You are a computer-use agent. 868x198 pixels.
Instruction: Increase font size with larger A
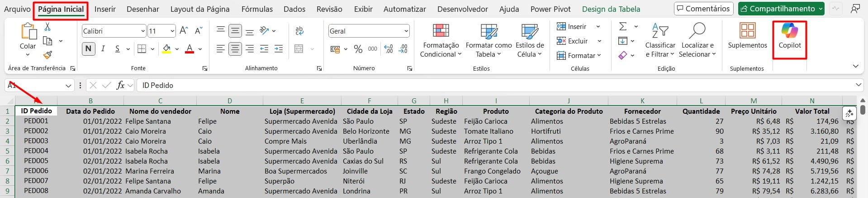coord(184,31)
